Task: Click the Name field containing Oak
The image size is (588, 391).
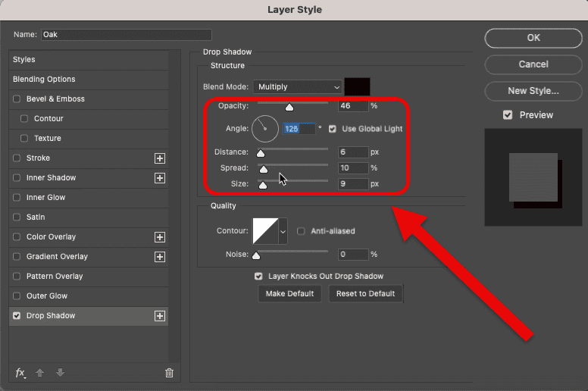Action: click(x=126, y=35)
